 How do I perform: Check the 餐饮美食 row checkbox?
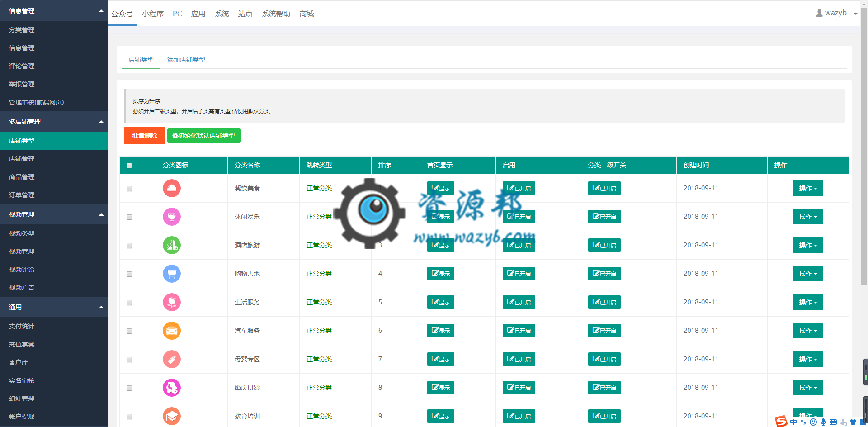tap(129, 189)
